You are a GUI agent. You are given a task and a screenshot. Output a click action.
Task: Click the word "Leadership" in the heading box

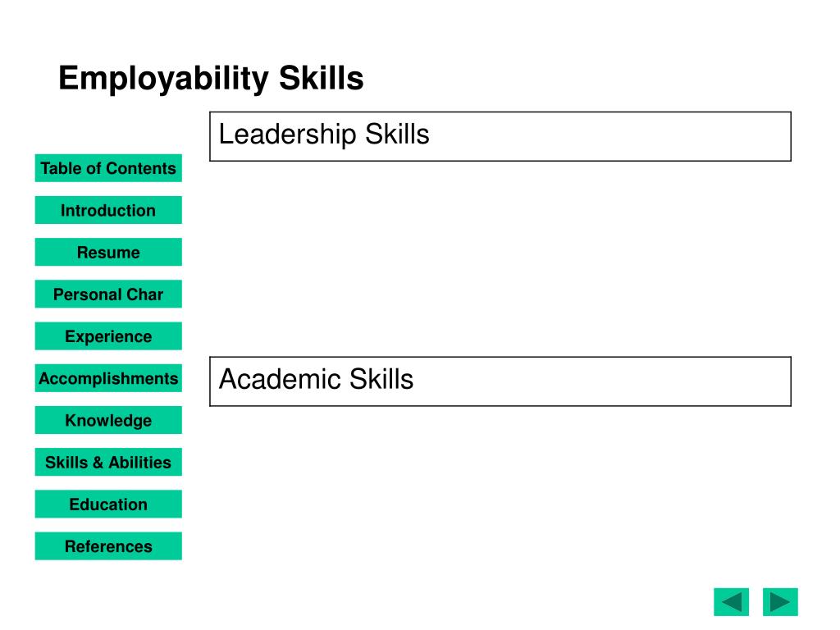(x=288, y=135)
